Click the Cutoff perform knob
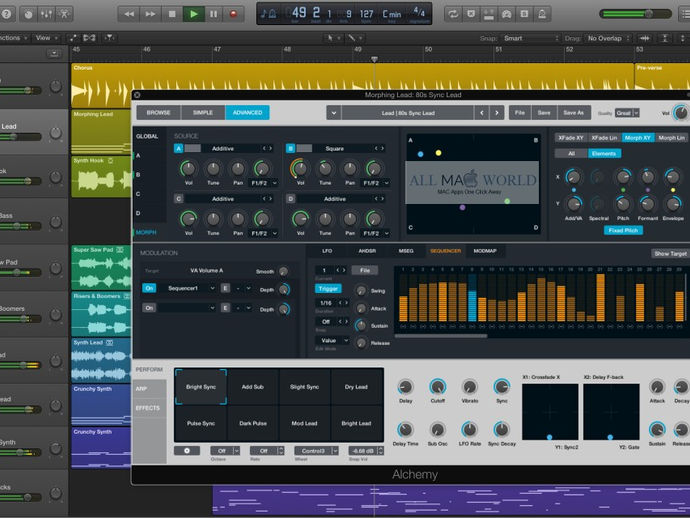 pyautogui.click(x=437, y=387)
